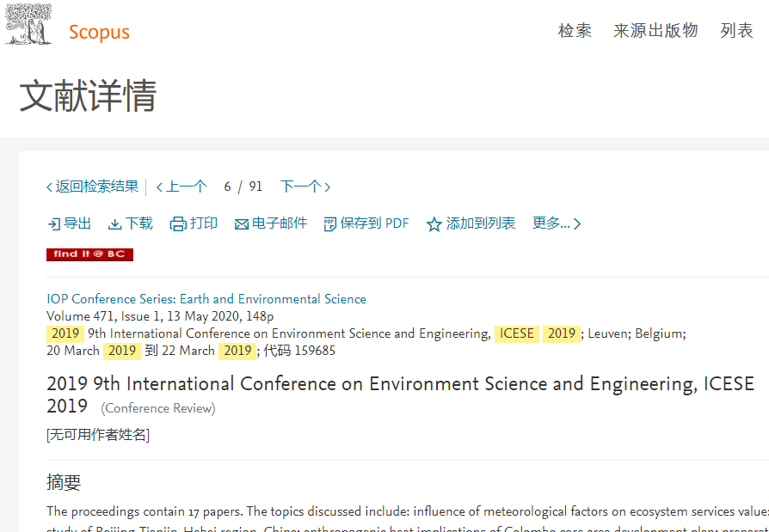This screenshot has width=769, height=532.
Task: Click the PDF document icon
Action: pyautogui.click(x=330, y=224)
